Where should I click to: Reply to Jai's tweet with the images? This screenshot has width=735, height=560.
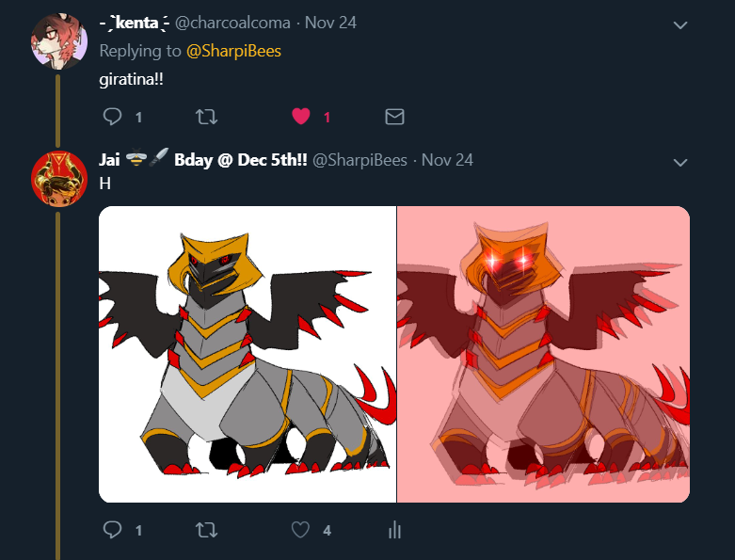pos(112,530)
